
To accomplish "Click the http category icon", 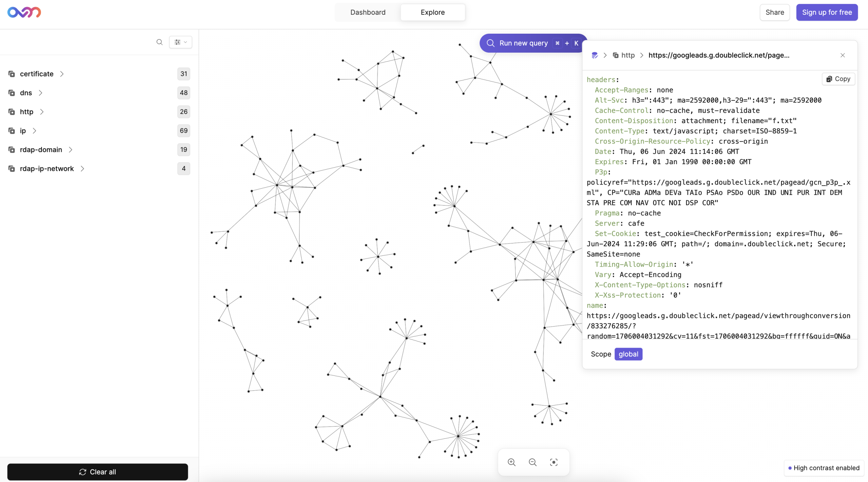I will (x=11, y=112).
